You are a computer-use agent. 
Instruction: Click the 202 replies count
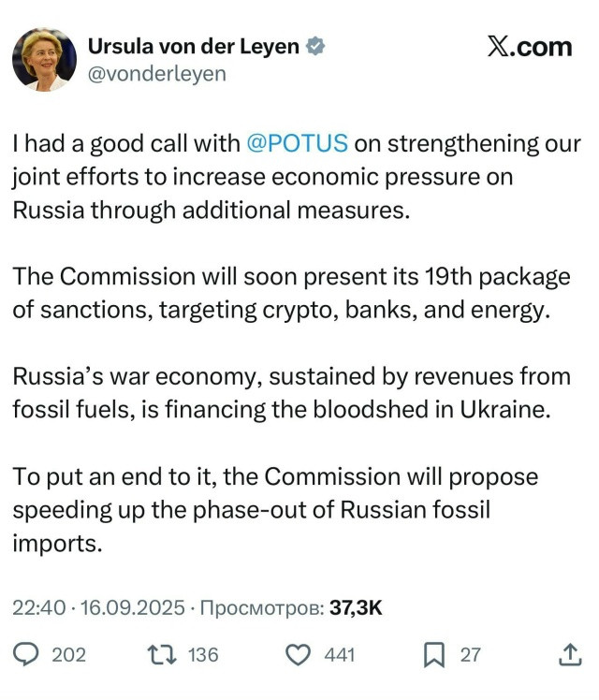(68, 655)
